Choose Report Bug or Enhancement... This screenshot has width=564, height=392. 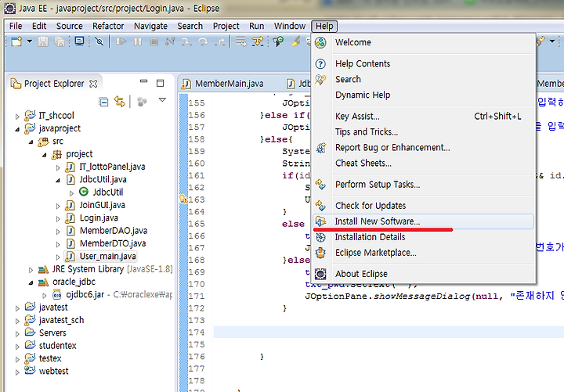click(424, 148)
